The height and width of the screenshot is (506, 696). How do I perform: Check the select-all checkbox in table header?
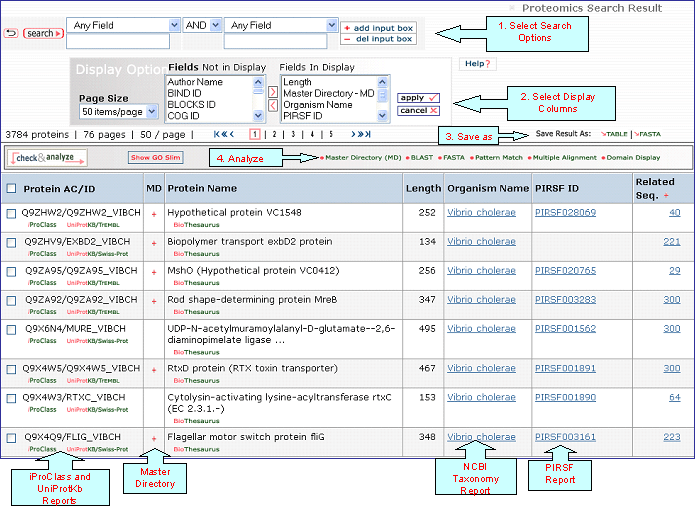point(11,188)
